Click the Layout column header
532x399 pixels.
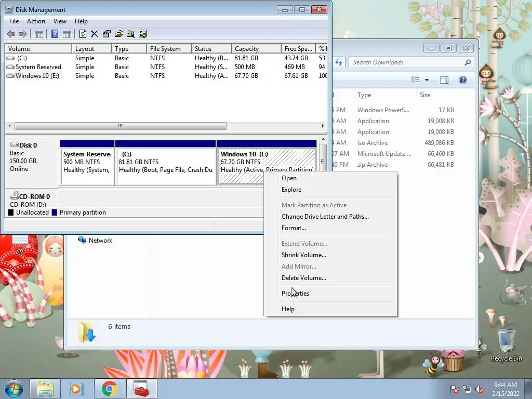coord(91,48)
